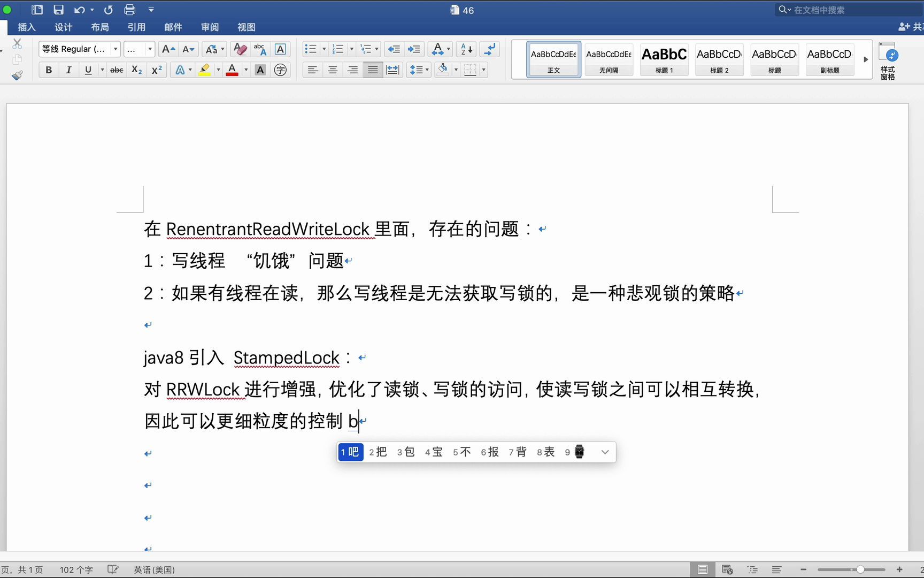Open the 审阅 tab
924x578 pixels.
point(210,27)
